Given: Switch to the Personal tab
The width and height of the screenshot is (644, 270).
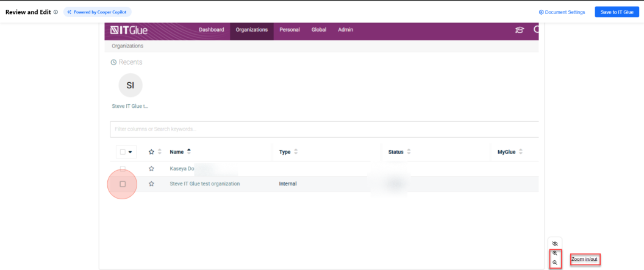Looking at the screenshot, I should (x=290, y=29).
